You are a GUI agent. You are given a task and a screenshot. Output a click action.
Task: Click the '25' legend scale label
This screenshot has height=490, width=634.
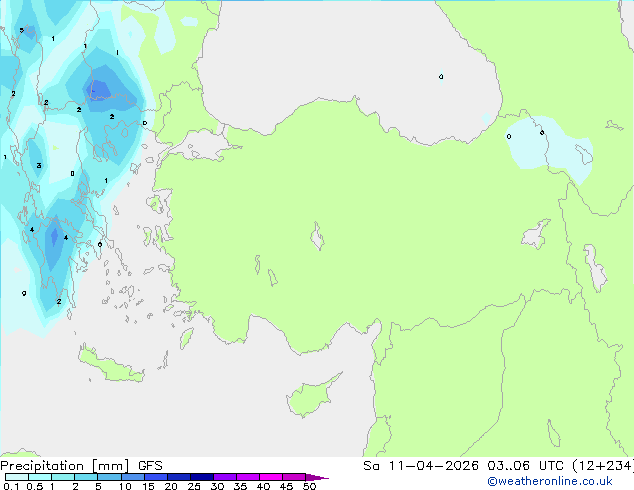click(x=194, y=486)
